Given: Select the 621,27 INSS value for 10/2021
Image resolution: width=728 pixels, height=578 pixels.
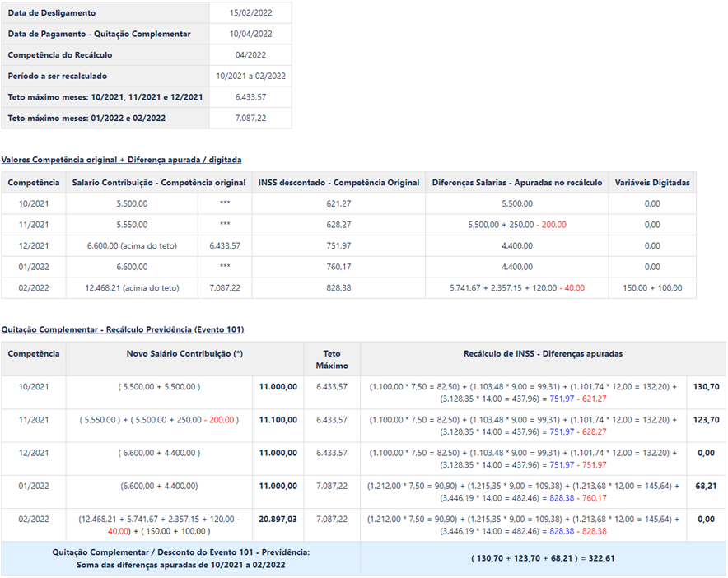Looking at the screenshot, I should [x=338, y=203].
